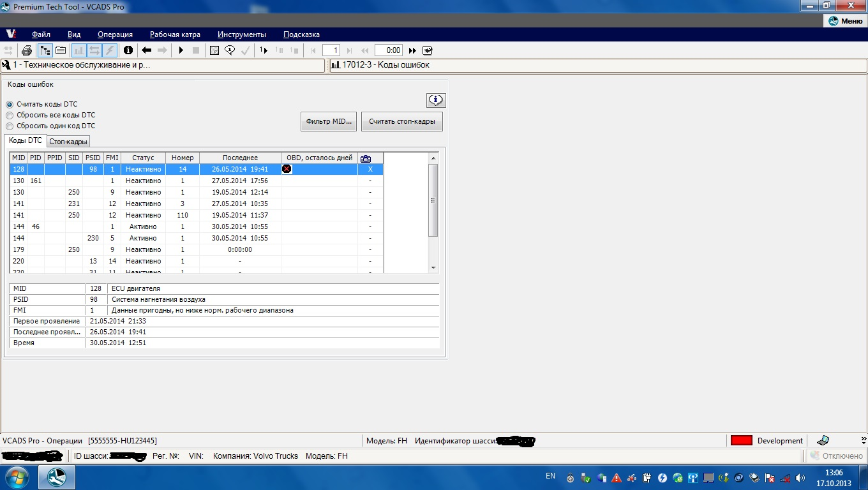This screenshot has height=490, width=868.
Task: Click the speech bubble info toolbar icon
Action: [x=230, y=50]
